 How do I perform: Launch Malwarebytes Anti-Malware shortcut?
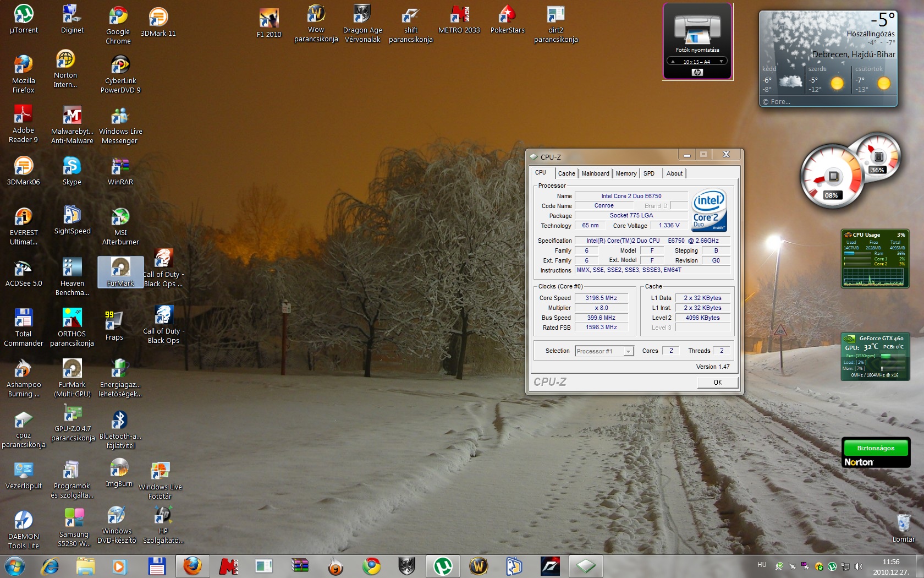click(72, 124)
